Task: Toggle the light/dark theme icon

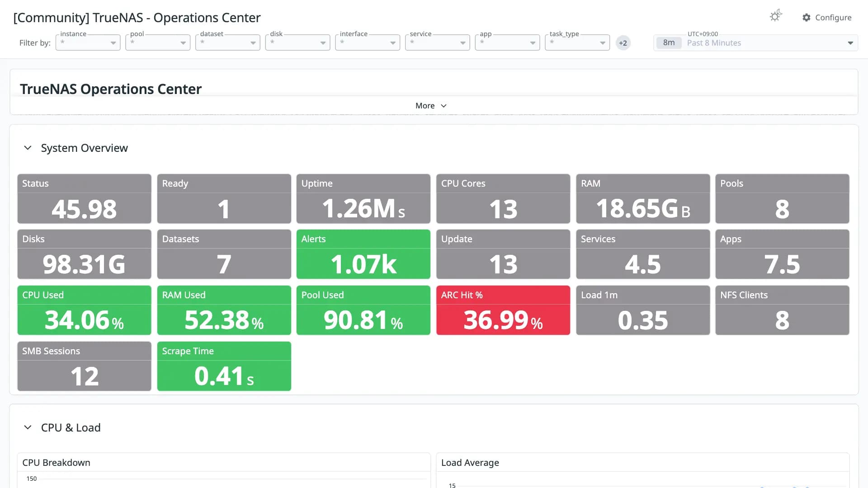Action: [776, 17]
